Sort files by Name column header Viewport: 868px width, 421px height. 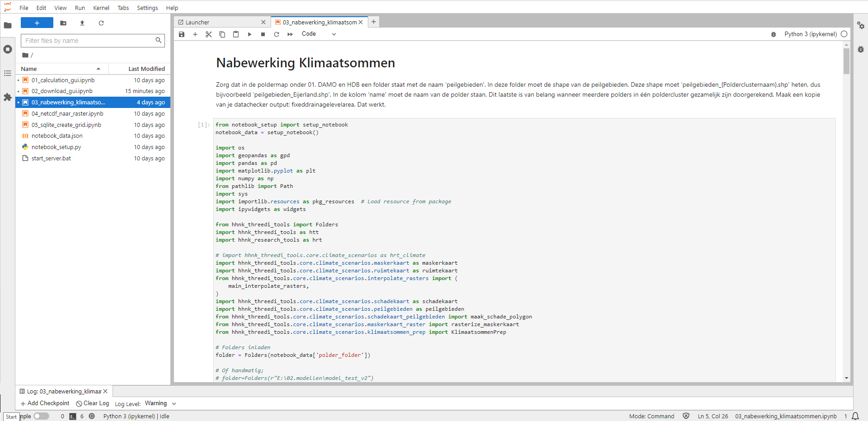(x=61, y=69)
